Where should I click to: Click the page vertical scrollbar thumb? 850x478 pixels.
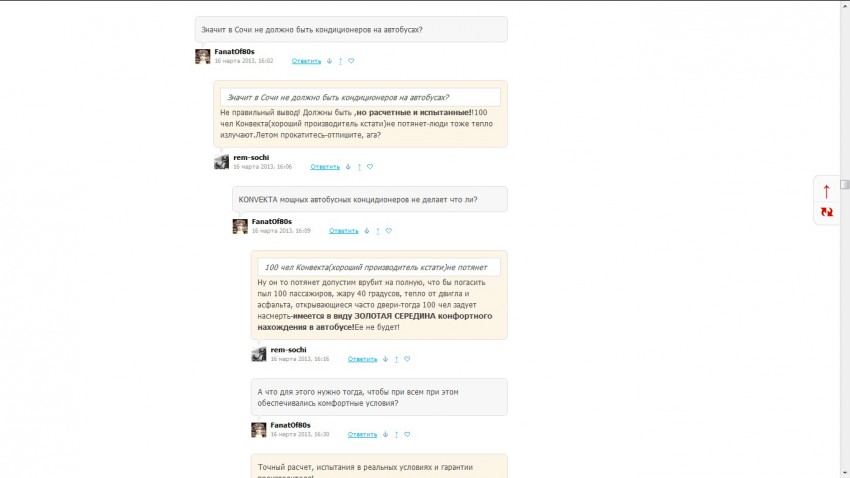(845, 184)
